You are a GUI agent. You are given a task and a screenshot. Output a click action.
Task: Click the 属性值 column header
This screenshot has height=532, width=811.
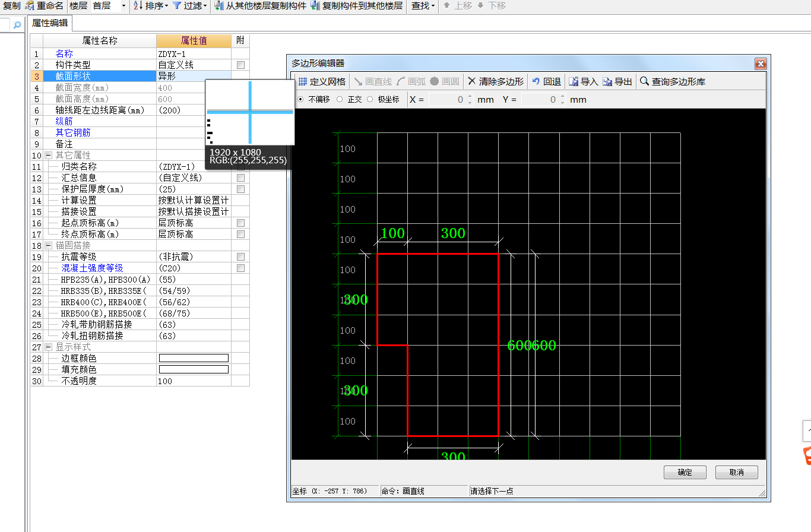click(x=194, y=40)
